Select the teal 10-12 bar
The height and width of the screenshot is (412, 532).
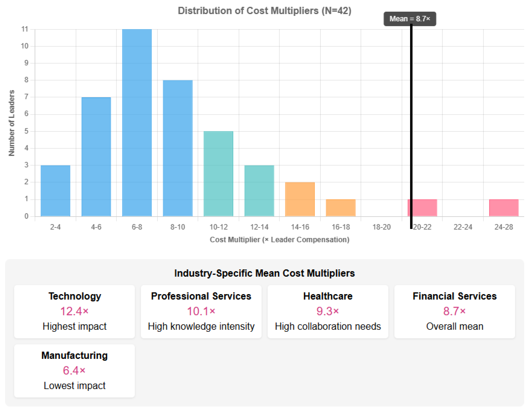[218, 174]
